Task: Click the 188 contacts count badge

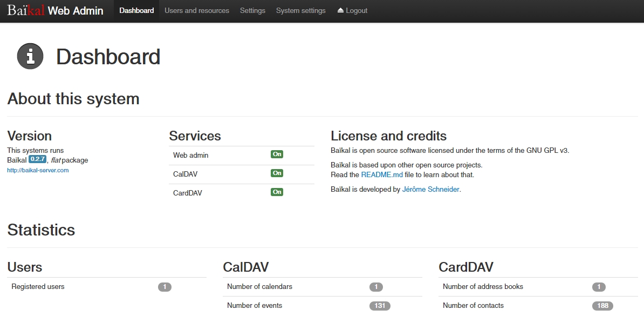Action: pos(602,306)
